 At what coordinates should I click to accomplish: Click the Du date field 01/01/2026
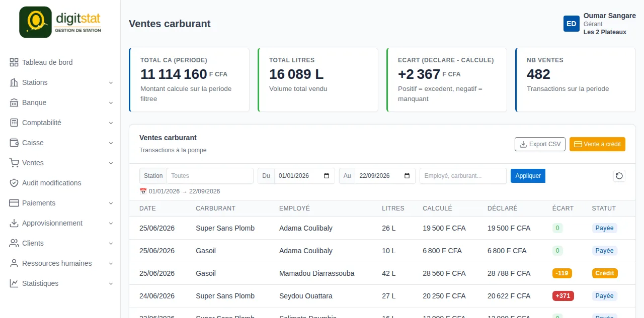click(304, 176)
